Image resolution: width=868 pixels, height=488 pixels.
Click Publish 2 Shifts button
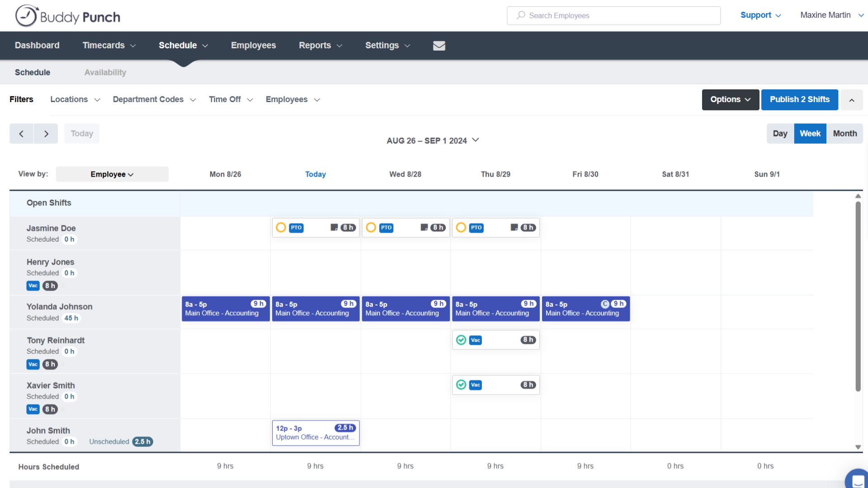click(799, 99)
